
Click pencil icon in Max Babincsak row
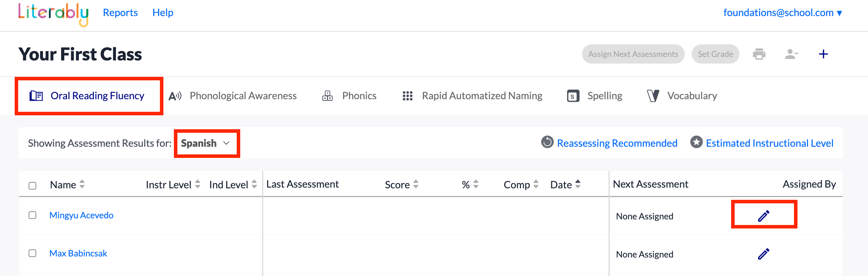click(x=764, y=254)
